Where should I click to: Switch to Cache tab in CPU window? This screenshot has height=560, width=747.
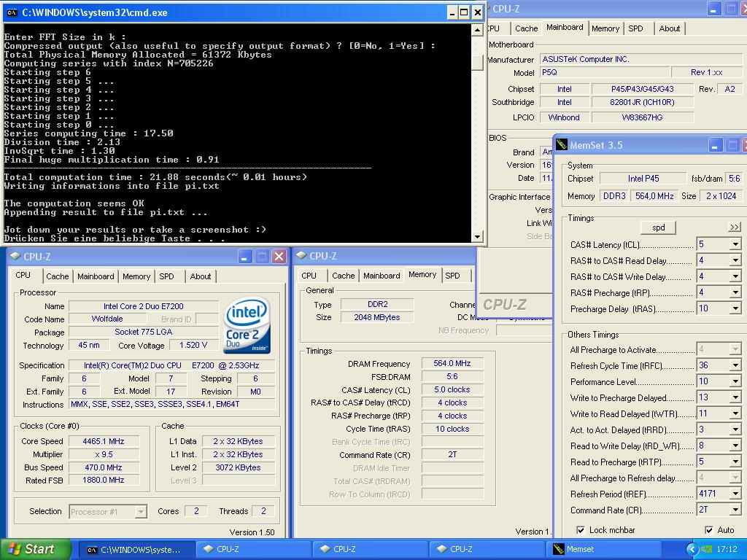57,276
